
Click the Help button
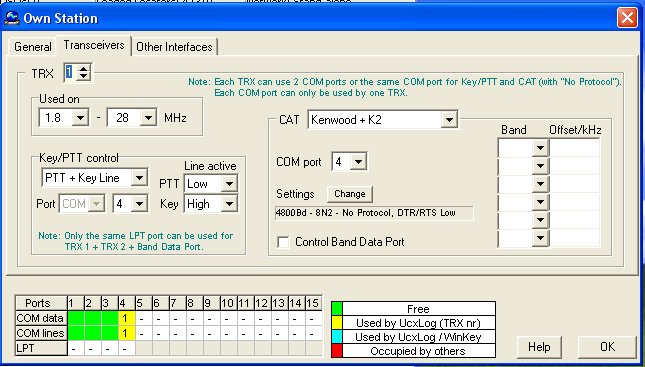coord(539,347)
